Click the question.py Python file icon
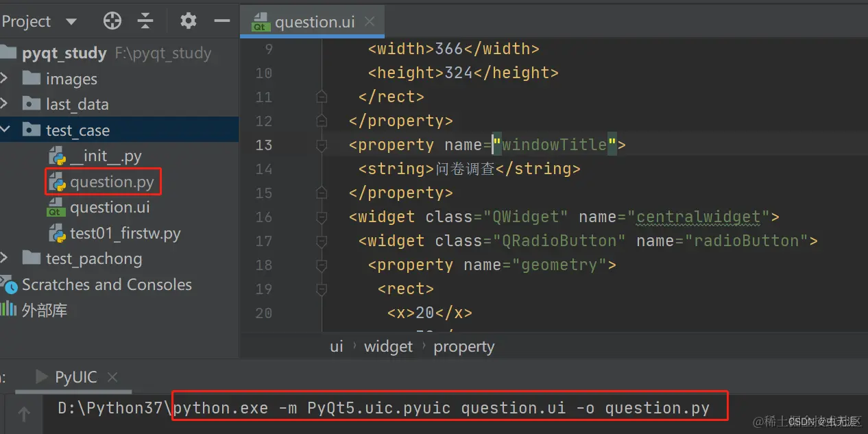This screenshot has width=868, height=434. (58, 182)
